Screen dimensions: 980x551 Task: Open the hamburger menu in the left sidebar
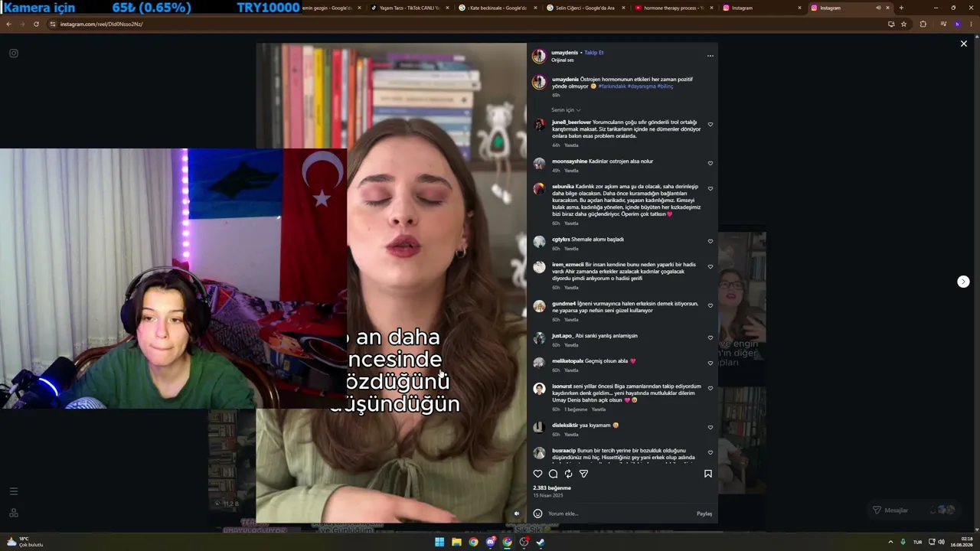13,491
